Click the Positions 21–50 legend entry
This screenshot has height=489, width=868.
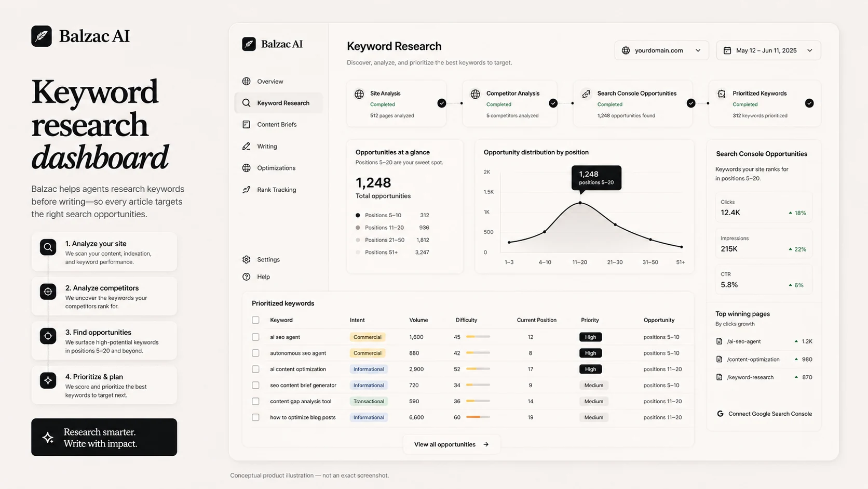point(392,240)
